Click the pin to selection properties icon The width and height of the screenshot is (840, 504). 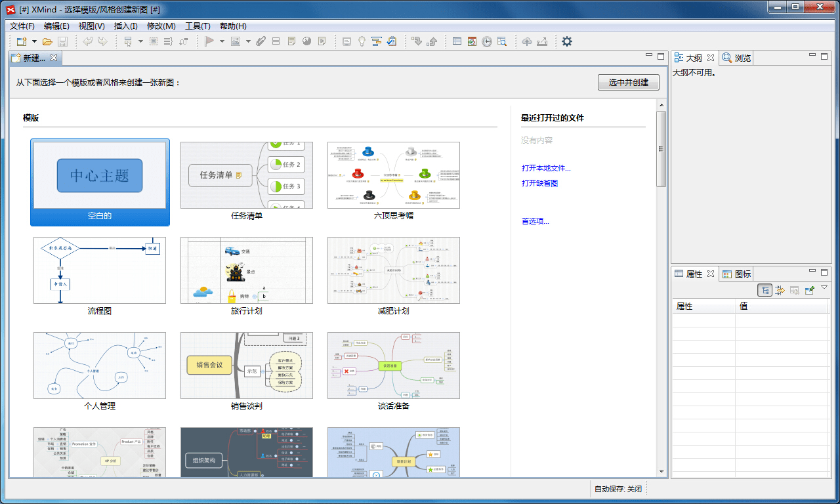[809, 290]
